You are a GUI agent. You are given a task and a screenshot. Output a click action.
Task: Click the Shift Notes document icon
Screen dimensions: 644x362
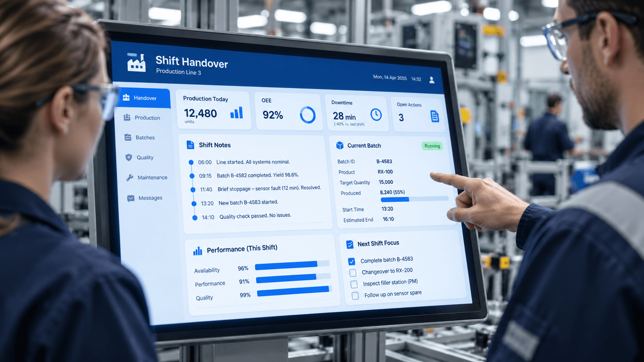(190, 145)
